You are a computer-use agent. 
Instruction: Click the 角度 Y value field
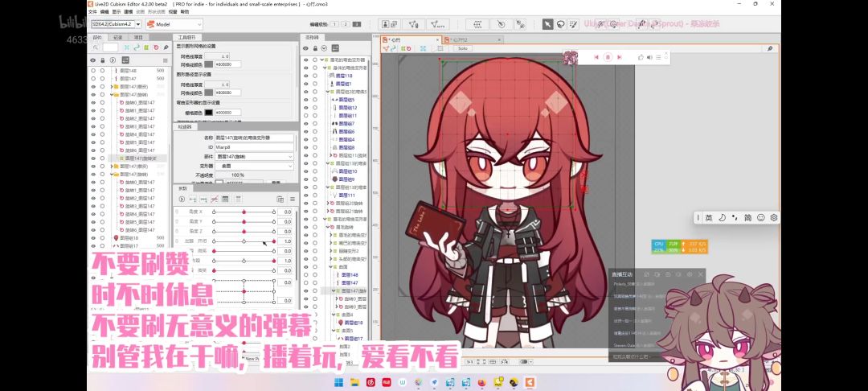286,221
